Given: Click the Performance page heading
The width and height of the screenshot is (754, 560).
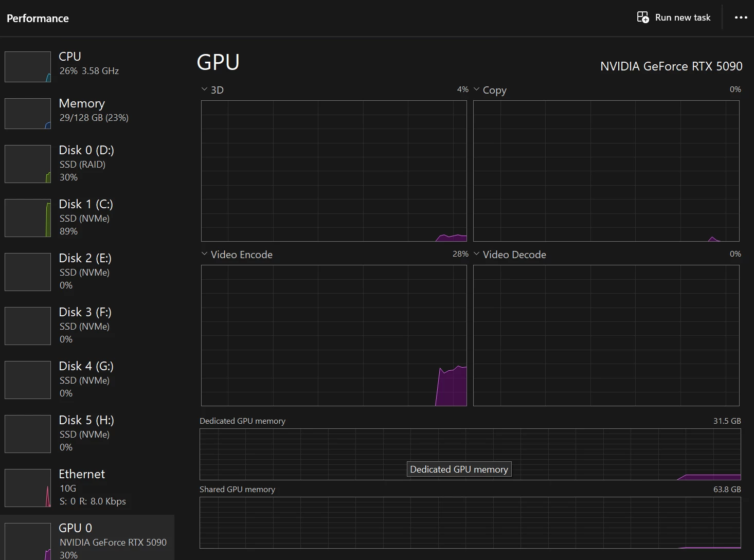Looking at the screenshot, I should 38,18.
